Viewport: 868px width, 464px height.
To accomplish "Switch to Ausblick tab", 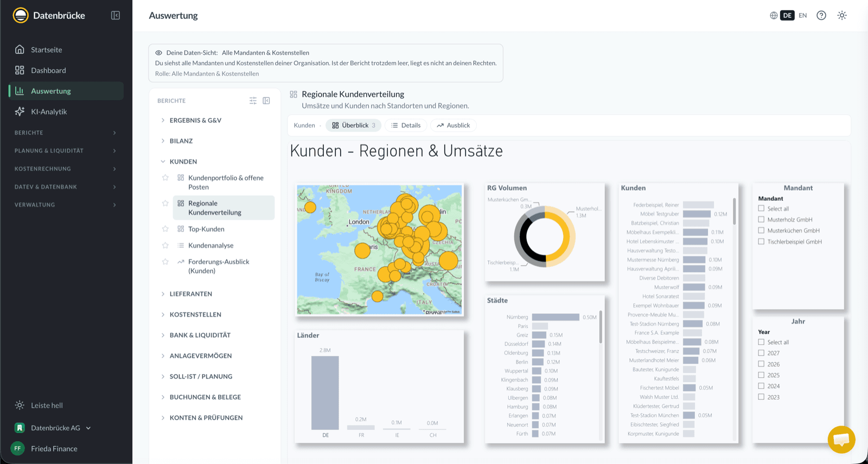I will click(454, 125).
